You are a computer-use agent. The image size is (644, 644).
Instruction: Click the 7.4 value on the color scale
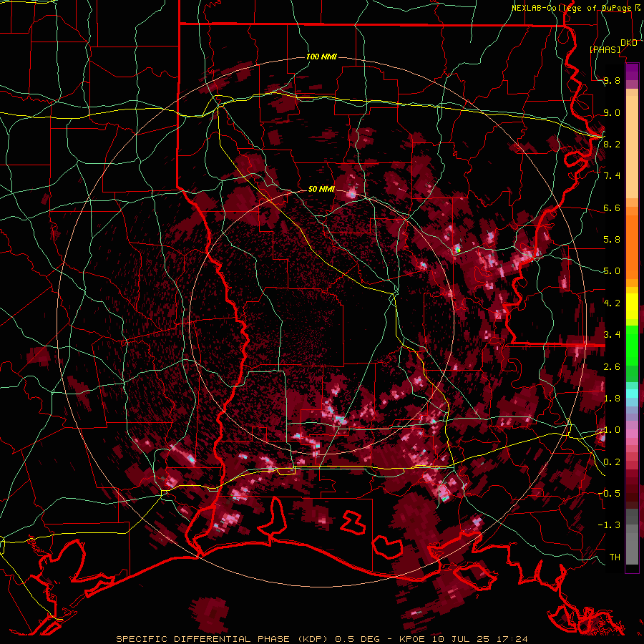click(612, 176)
